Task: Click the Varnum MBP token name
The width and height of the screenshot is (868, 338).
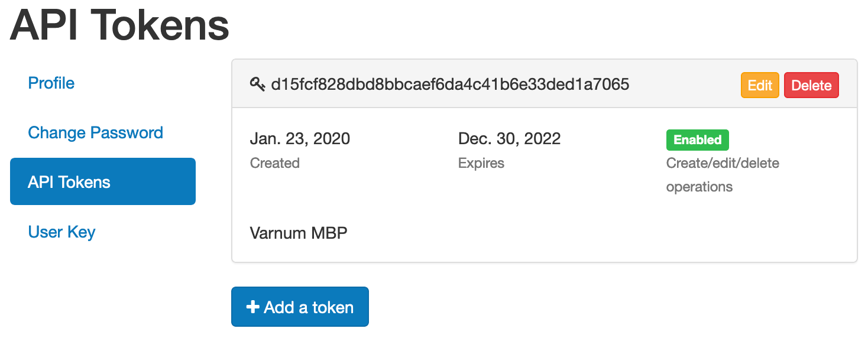Action: point(299,233)
